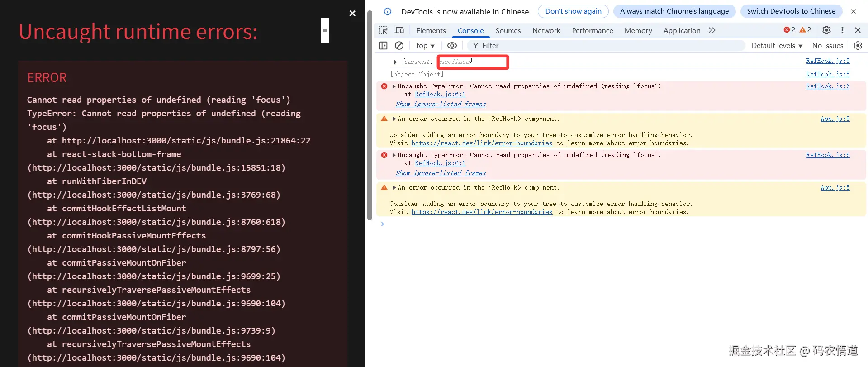This screenshot has height=367, width=868.
Task: Open the Default levels dropdown
Action: [x=777, y=46]
